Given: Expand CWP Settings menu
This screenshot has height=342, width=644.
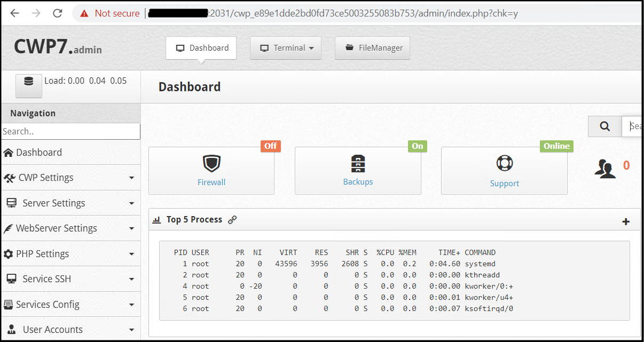Looking at the screenshot, I should pos(70,178).
